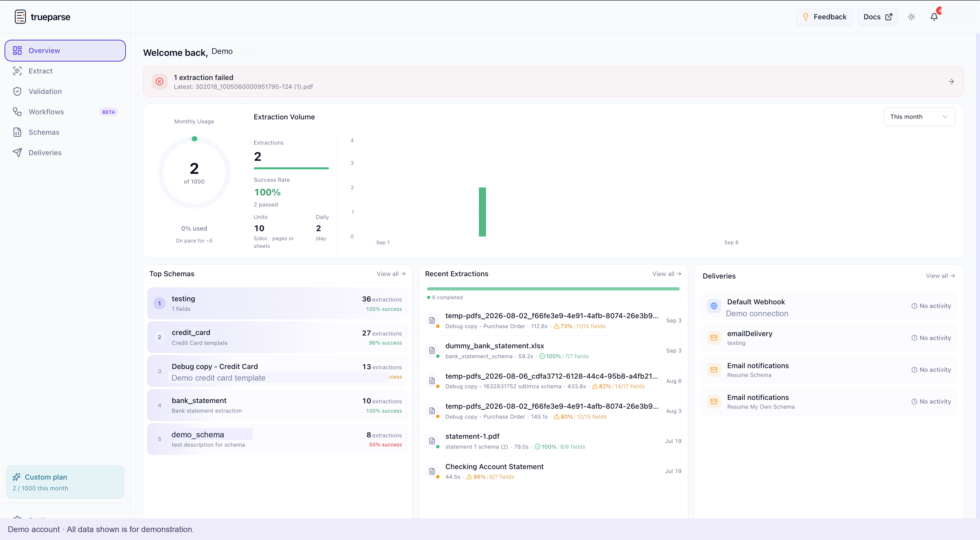This screenshot has height=540, width=980.
Task: Click the Feedback button
Action: tap(824, 17)
